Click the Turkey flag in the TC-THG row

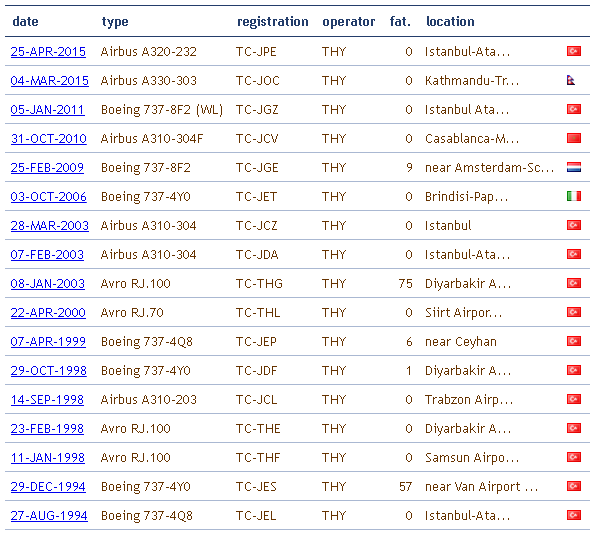coord(574,283)
